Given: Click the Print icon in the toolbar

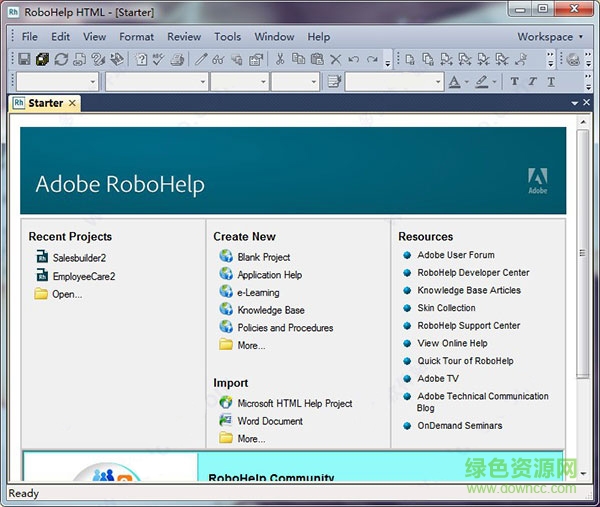Looking at the screenshot, I should coord(177,60).
